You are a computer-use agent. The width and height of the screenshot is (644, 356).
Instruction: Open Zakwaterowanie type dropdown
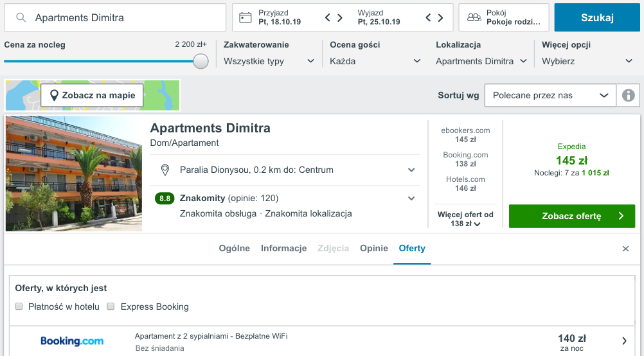pos(269,61)
